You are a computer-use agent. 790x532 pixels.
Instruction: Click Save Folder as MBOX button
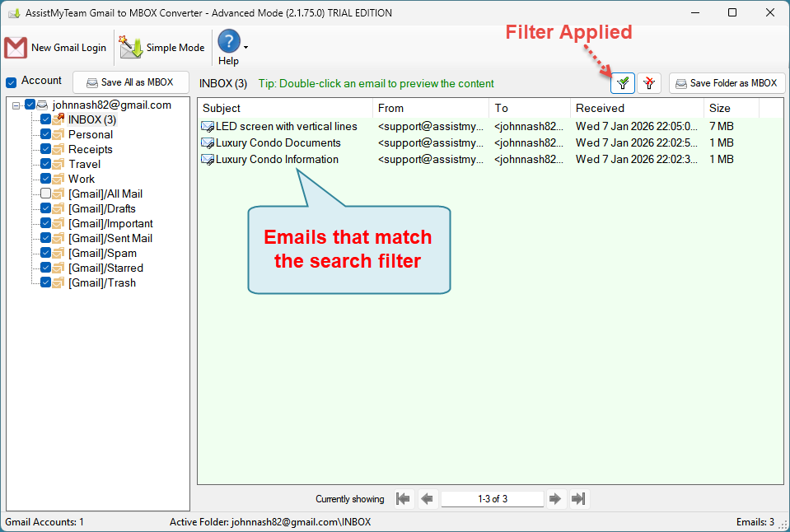click(x=727, y=83)
